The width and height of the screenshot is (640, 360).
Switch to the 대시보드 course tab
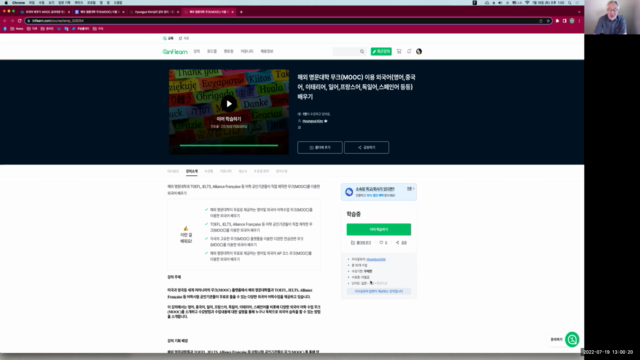173,171
